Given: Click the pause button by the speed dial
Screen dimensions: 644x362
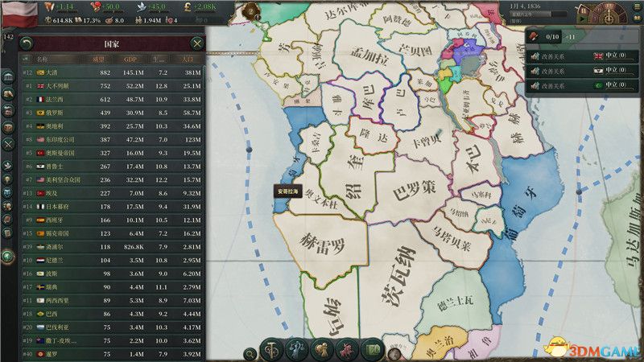Looking at the screenshot, I should (x=582, y=9).
